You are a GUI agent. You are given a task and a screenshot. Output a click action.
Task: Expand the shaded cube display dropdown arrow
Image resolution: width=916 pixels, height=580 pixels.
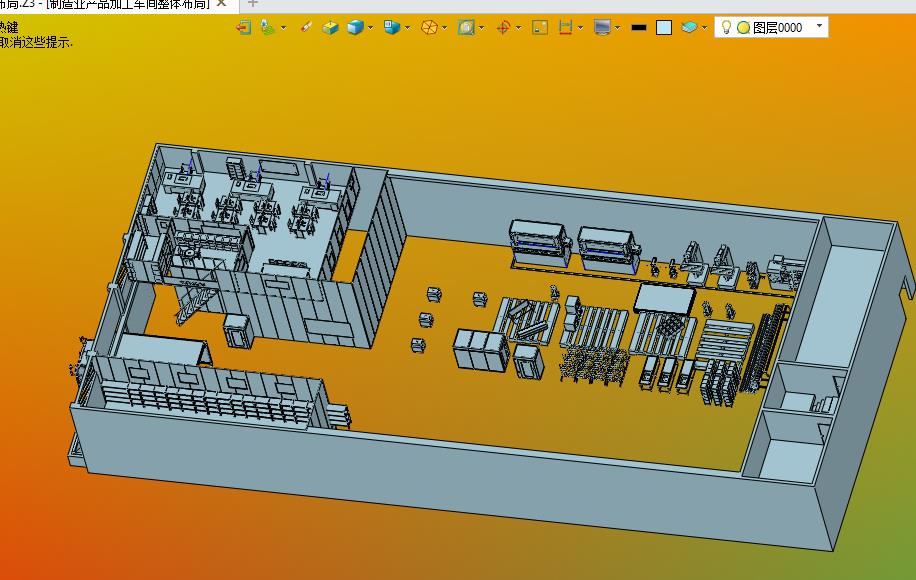tap(370, 28)
